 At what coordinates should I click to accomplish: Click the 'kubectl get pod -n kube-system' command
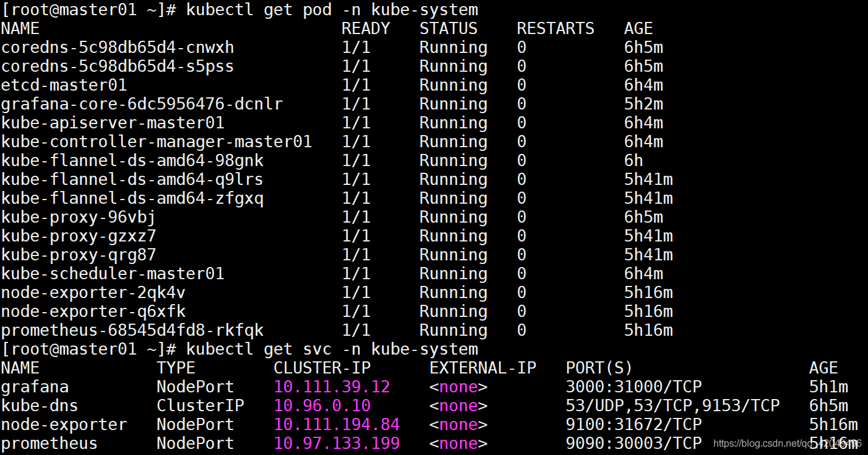click(x=332, y=10)
